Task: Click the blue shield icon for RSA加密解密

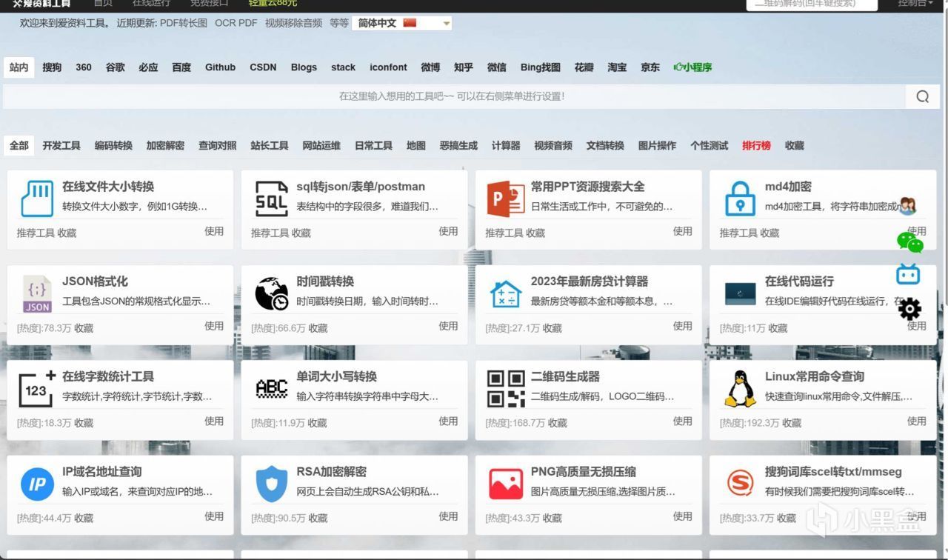Action: pyautogui.click(x=271, y=484)
